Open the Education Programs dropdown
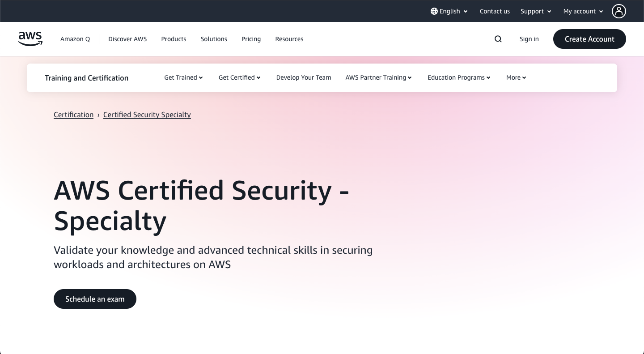644x354 pixels. coord(459,77)
